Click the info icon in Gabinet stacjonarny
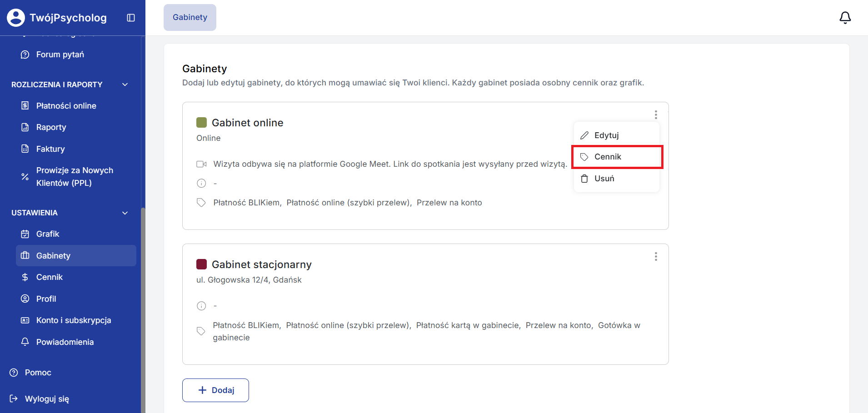This screenshot has height=413, width=868. click(x=201, y=306)
